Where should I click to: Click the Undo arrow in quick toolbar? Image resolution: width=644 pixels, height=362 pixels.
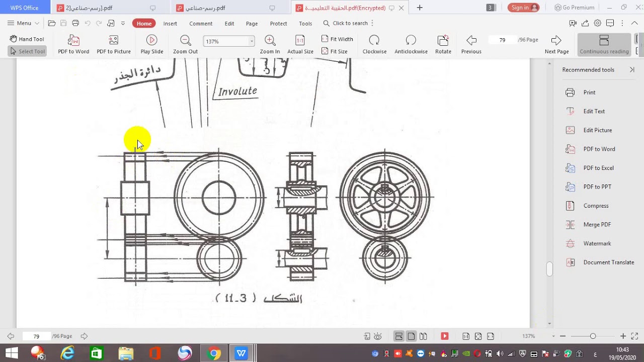pos(88,23)
